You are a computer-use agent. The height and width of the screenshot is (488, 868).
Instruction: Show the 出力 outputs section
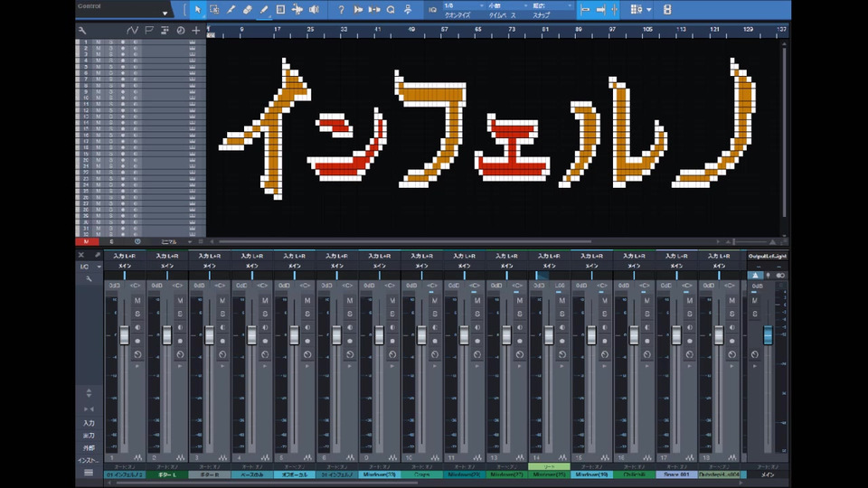coord(89,436)
